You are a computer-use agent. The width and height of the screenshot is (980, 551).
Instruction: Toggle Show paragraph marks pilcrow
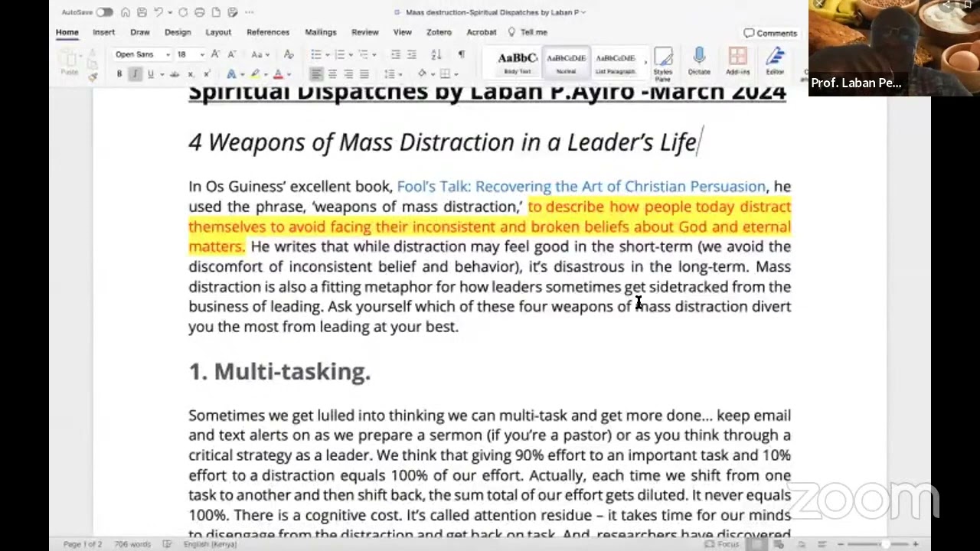(x=461, y=54)
